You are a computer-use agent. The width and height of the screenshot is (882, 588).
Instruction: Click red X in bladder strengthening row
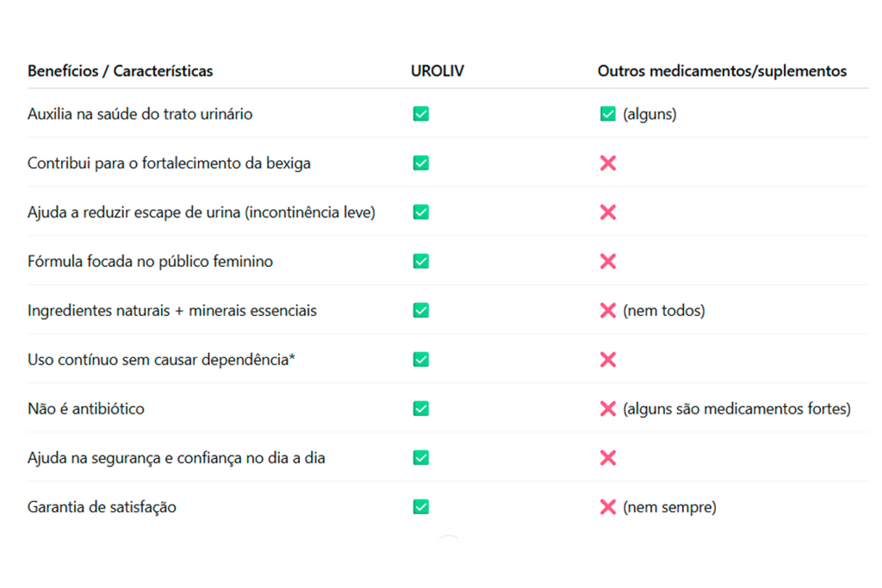(x=607, y=163)
